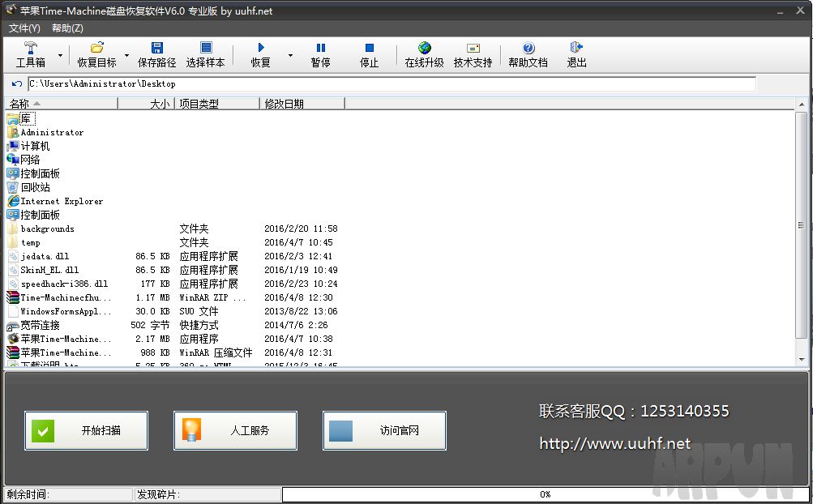Open the 帮助(Z) menu

67,28
